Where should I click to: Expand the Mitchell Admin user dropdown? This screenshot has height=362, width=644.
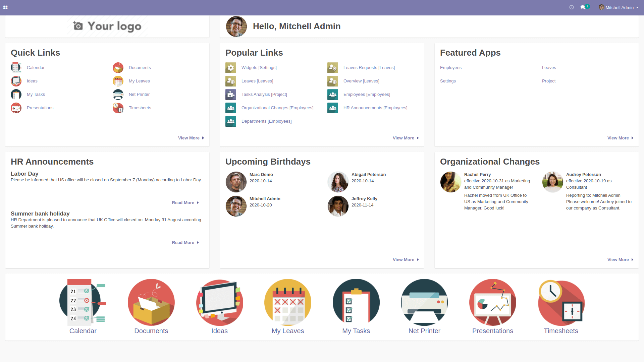(619, 7)
